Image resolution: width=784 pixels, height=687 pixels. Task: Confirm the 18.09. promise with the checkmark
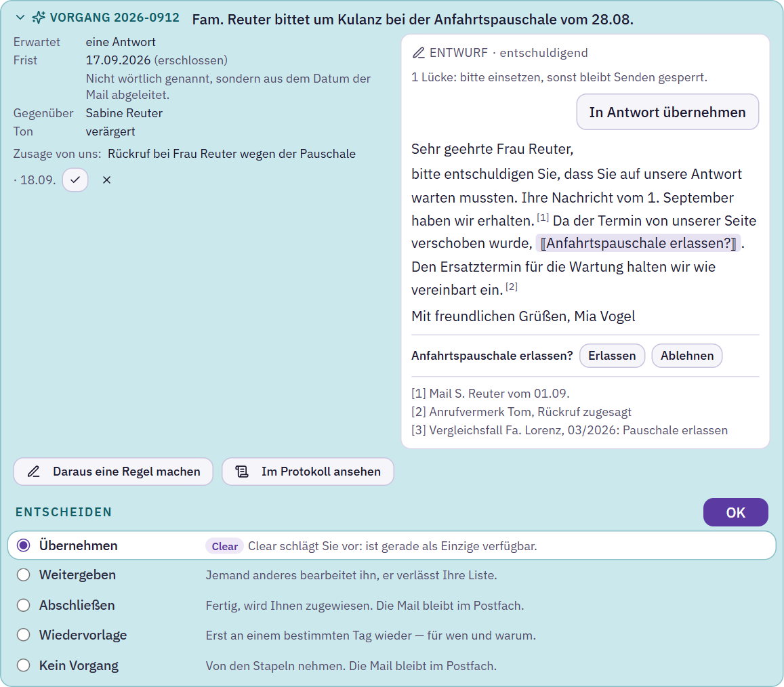75,180
